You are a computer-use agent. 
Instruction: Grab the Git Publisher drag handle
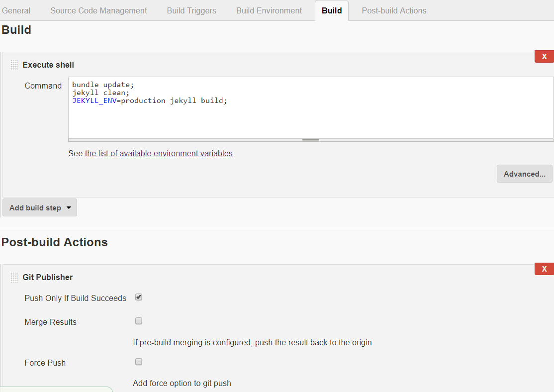(14, 278)
